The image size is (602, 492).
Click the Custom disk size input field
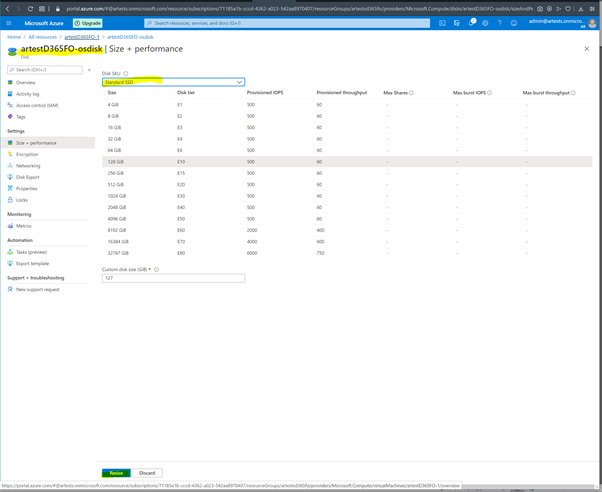click(x=173, y=278)
